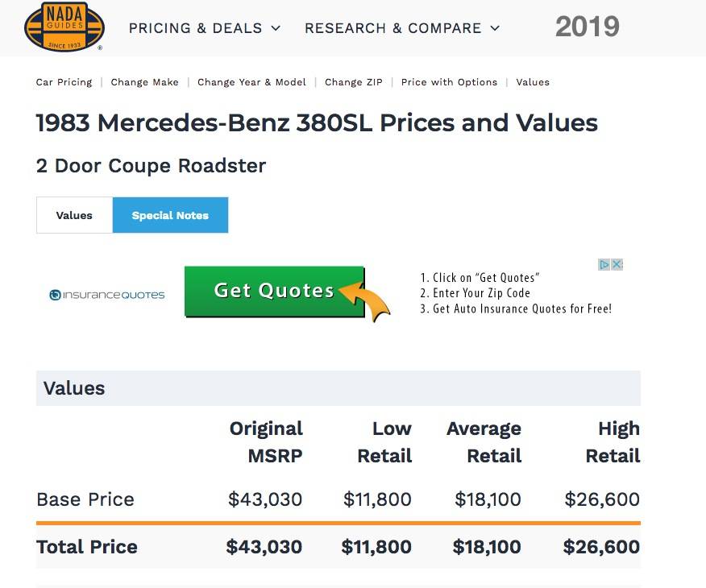Click the 2019 year label in the header
This screenshot has height=588, width=706.
[587, 27]
